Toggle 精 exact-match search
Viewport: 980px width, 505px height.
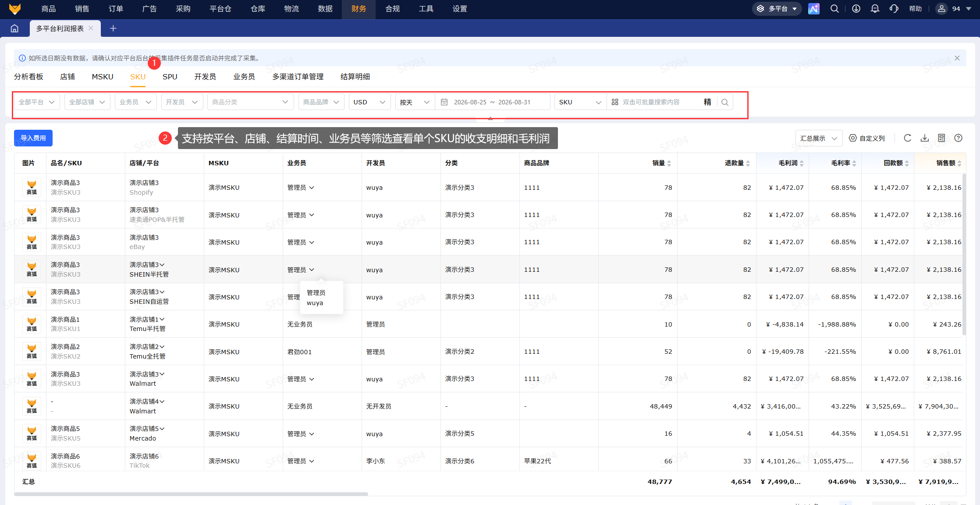click(707, 102)
